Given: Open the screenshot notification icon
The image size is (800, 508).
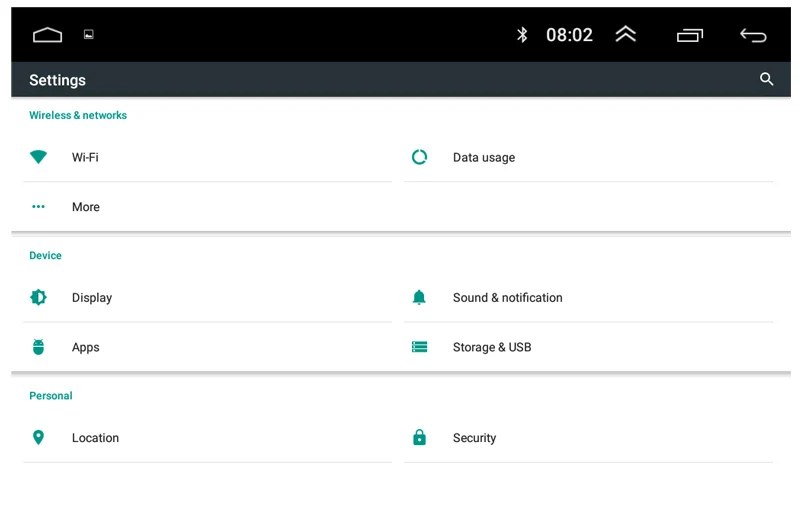Looking at the screenshot, I should click(89, 34).
